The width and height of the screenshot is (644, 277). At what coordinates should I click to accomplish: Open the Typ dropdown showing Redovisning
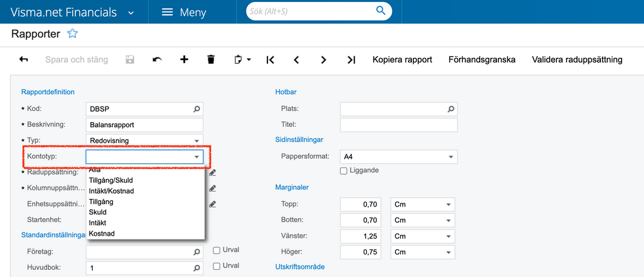(x=144, y=140)
